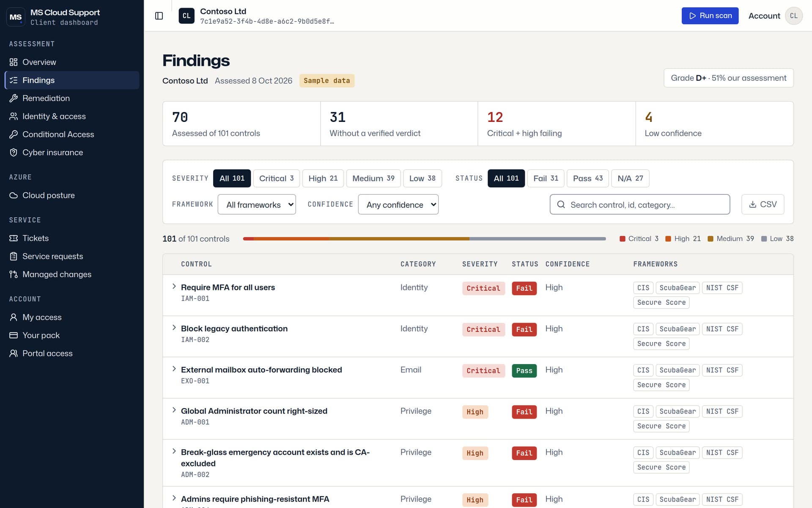Open Overview in the sidebar
The height and width of the screenshot is (508, 812).
pyautogui.click(x=72, y=62)
